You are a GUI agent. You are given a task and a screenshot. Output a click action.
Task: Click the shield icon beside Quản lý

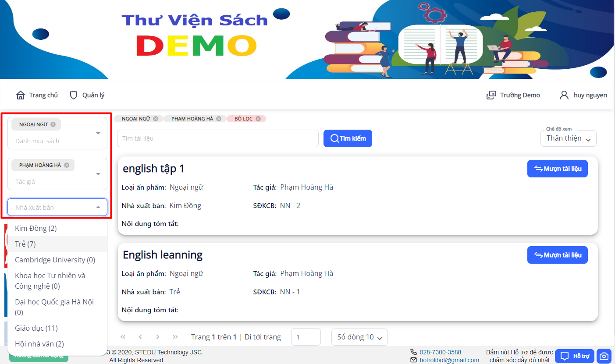74,95
